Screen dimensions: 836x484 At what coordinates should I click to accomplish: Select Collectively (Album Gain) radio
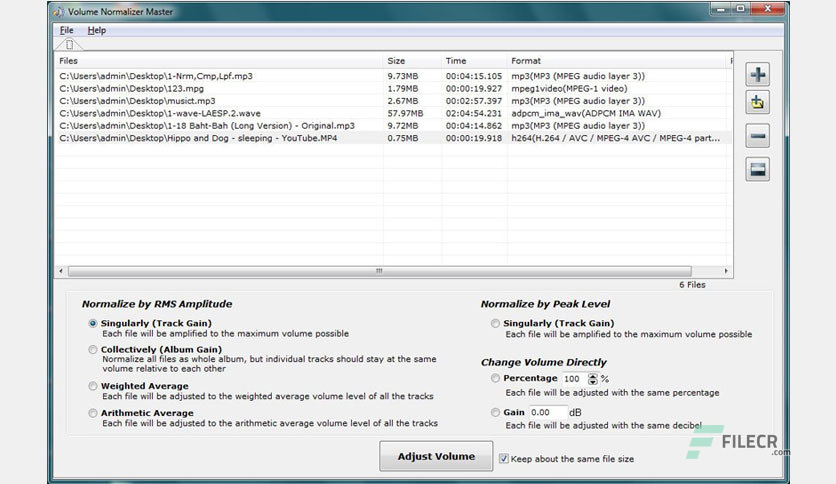(x=93, y=350)
